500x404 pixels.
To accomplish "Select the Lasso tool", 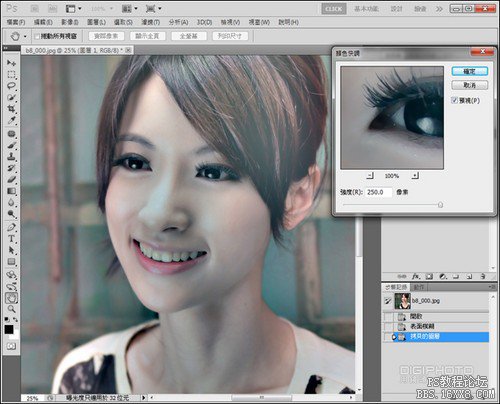I will (x=11, y=86).
